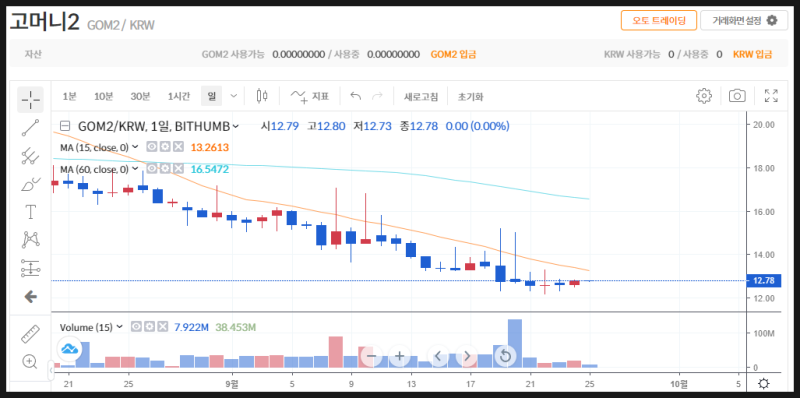The image size is (800, 398).
Task: Select the trend line drawing tool
Action: (x=31, y=128)
